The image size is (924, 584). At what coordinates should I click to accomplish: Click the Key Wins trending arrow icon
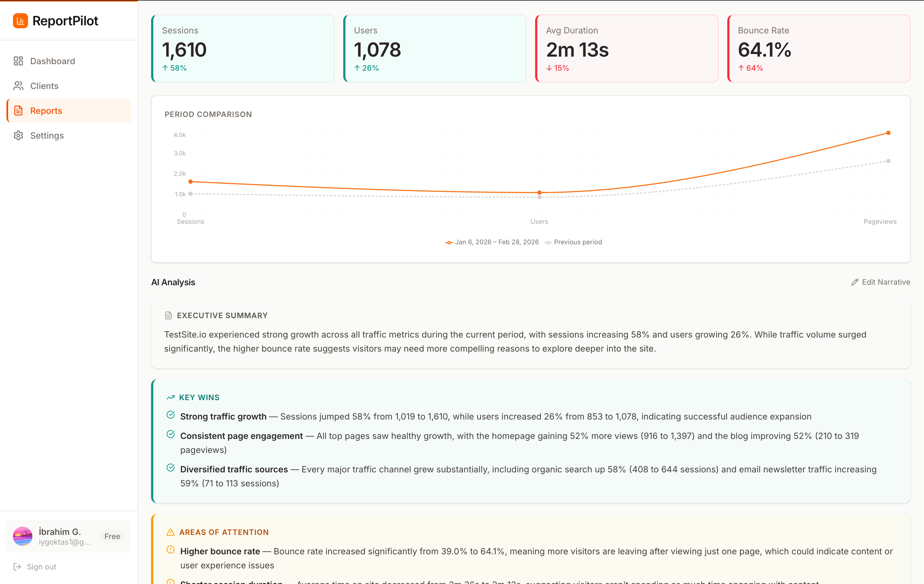(170, 398)
